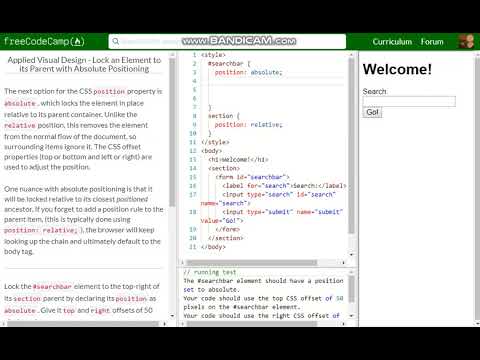Click the form id="searchbar" code line
Screen dimensions: 480x360
click(x=252, y=177)
